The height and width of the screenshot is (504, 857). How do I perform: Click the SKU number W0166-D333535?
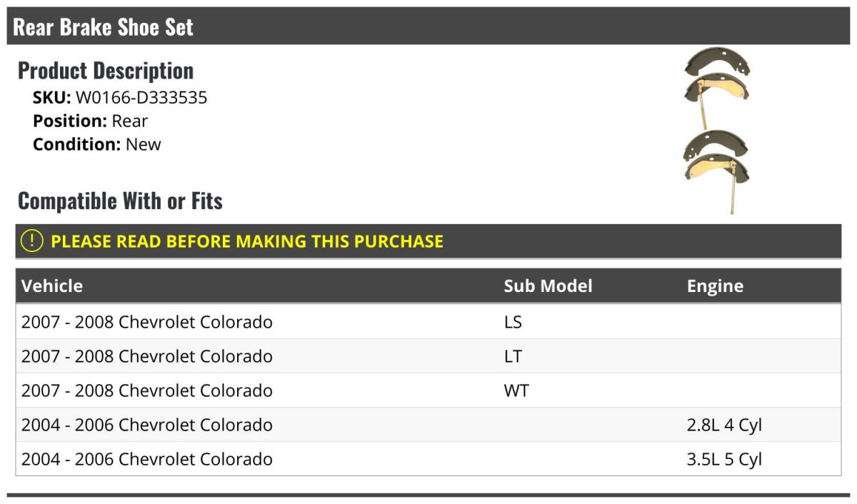141,98
